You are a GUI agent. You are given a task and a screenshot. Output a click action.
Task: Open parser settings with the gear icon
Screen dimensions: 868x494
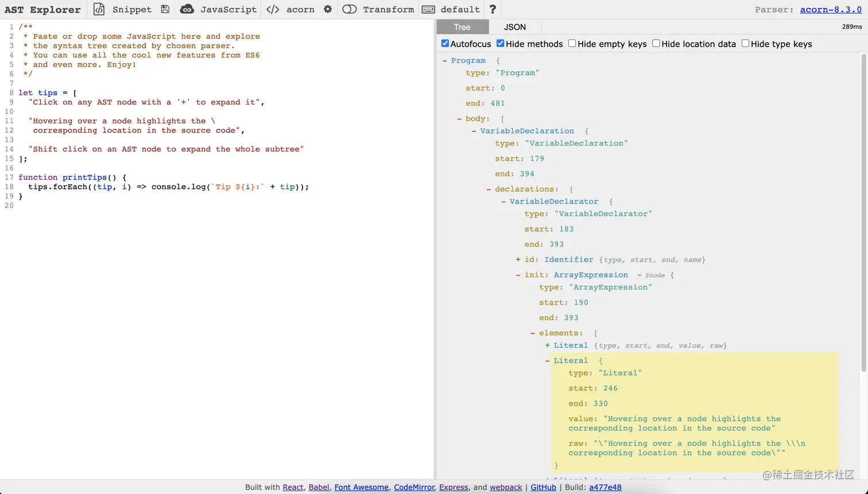tap(328, 9)
